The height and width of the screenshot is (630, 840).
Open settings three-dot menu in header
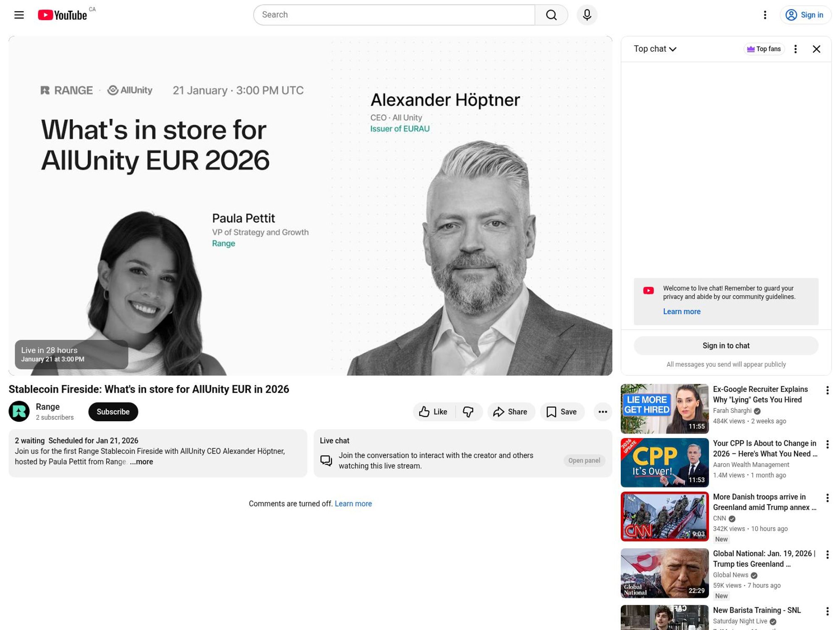(765, 15)
